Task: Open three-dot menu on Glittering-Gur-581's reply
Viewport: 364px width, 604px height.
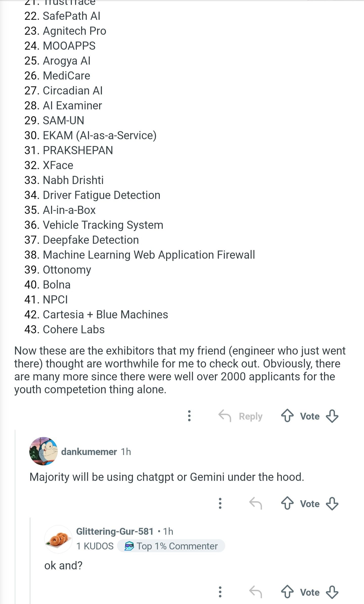Action: pos(220,592)
